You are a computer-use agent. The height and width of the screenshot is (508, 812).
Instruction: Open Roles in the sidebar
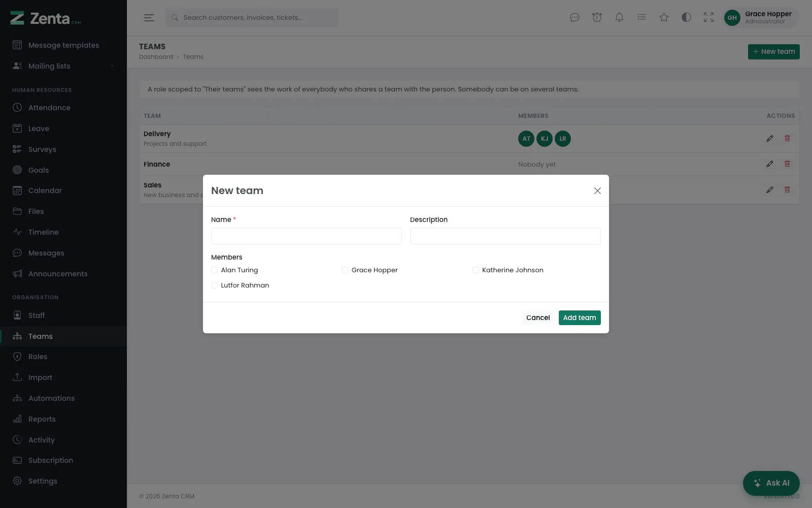(x=63, y=357)
